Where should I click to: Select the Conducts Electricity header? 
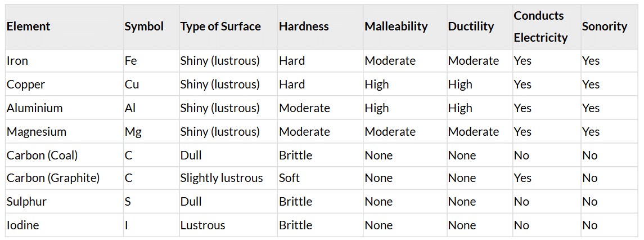[541, 26]
